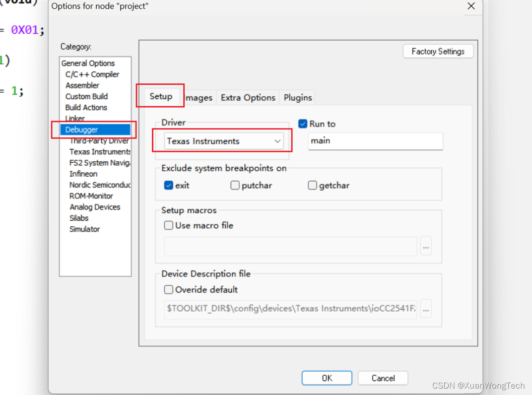
Task: Uncheck the exit breakpoint checkbox
Action: [x=169, y=185]
